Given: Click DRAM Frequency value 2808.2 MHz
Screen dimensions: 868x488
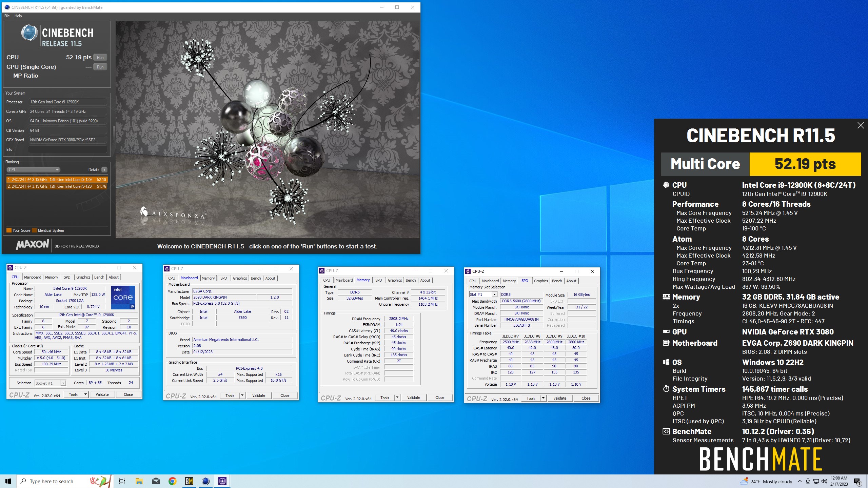Looking at the screenshot, I should tap(399, 319).
